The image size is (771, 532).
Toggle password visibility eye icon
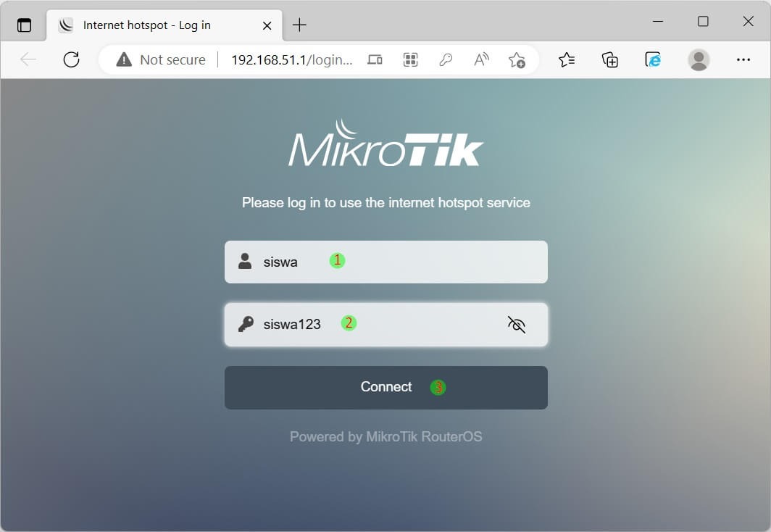[x=516, y=324]
